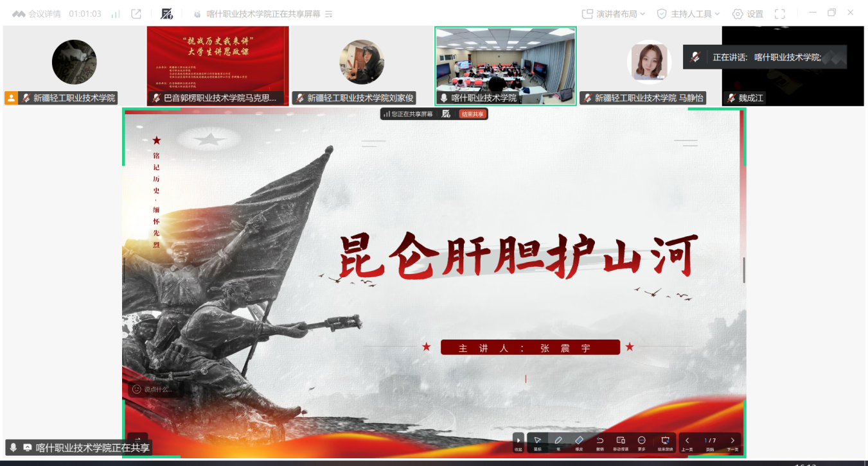
Task: Toggle the microphone on 喀什职业技术学院 sharing bar
Action: pos(13,447)
